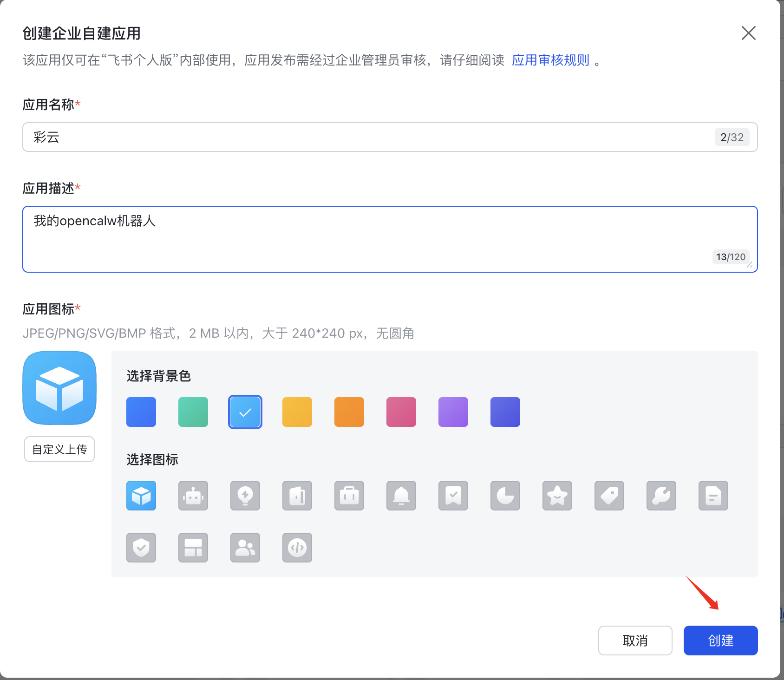The image size is (784, 680).
Task: Click 自定义上传 to upload custom icon
Action: 59,449
